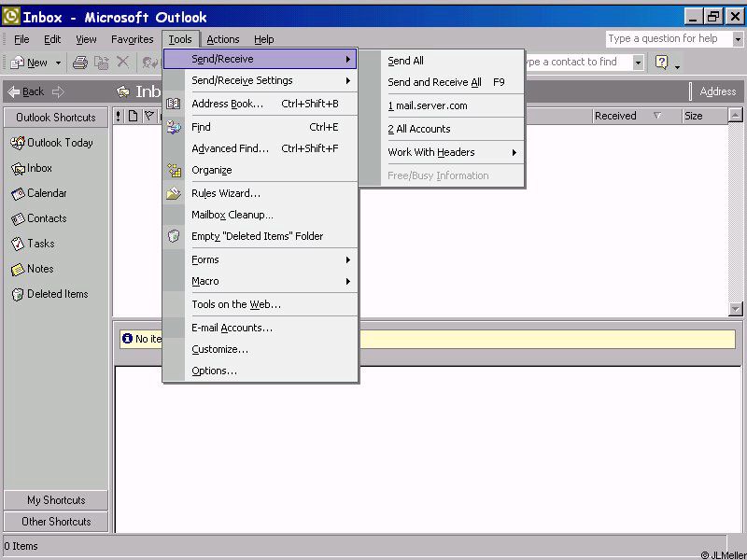
Task: Open the Notes shortcut
Action: pos(39,269)
